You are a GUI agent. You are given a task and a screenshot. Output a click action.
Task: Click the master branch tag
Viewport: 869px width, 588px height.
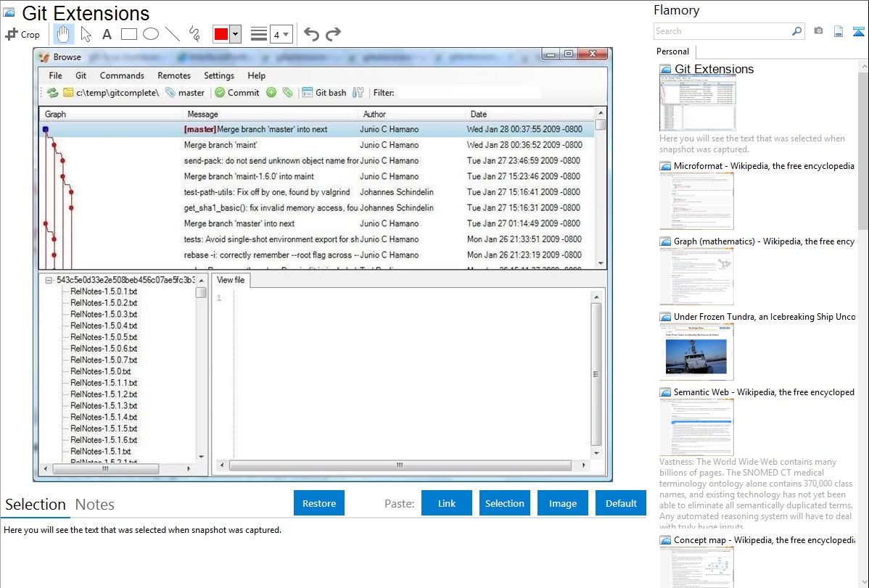[x=185, y=93]
